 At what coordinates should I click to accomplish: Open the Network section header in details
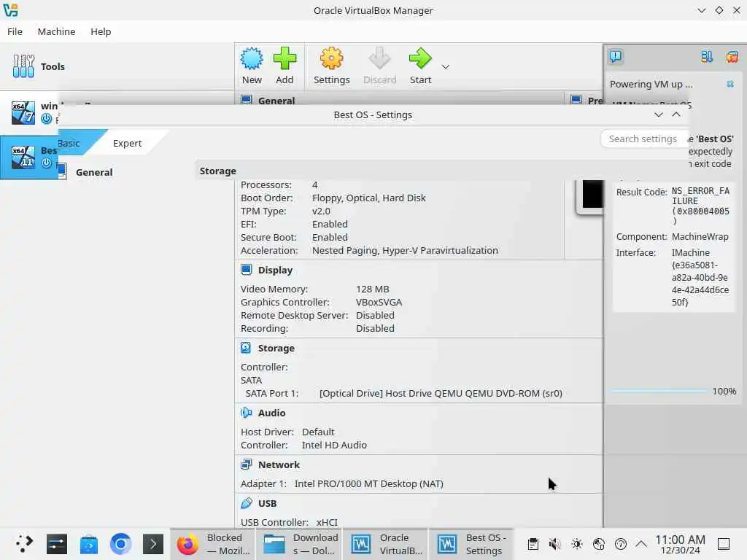[279, 464]
